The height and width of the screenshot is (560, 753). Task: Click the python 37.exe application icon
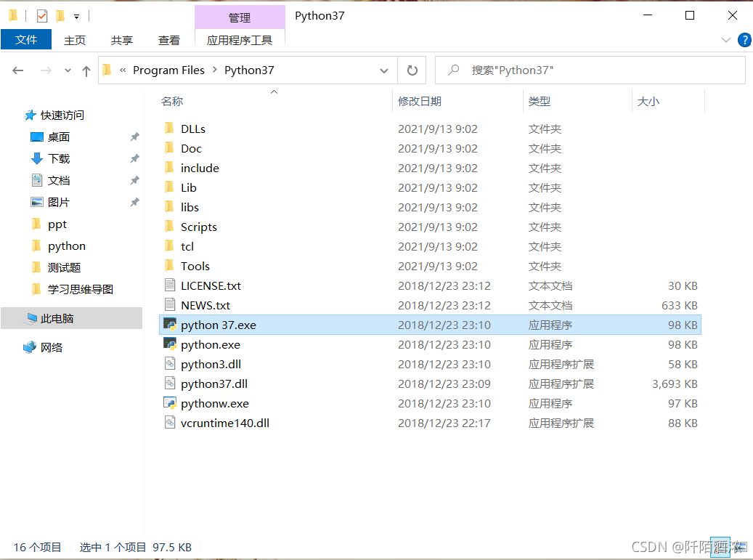tap(170, 324)
